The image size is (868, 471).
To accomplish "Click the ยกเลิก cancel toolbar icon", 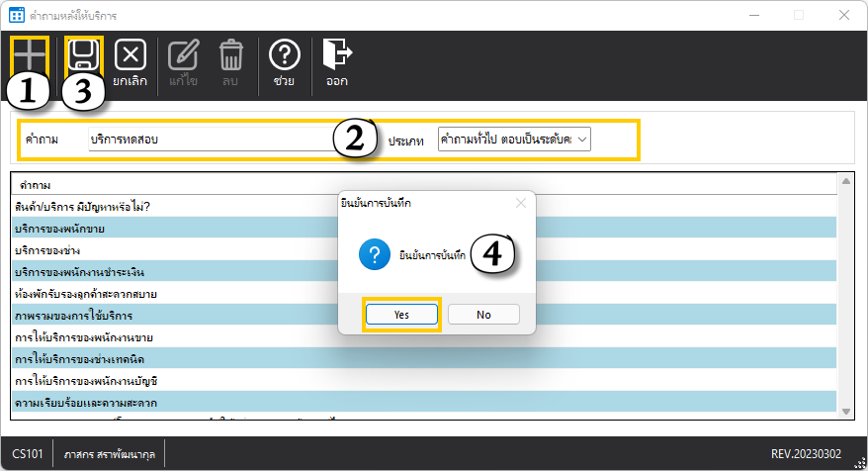I will [130, 61].
